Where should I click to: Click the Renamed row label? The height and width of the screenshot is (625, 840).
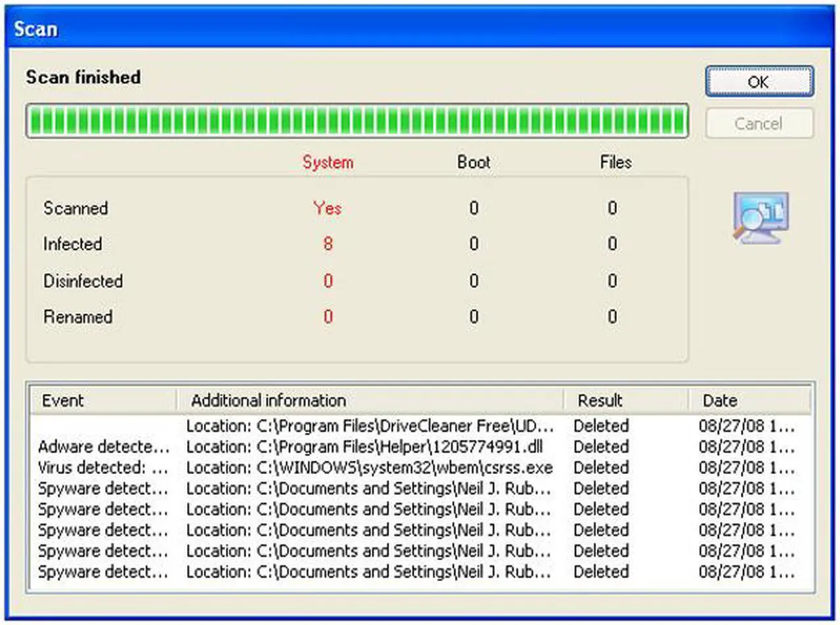coord(77,317)
